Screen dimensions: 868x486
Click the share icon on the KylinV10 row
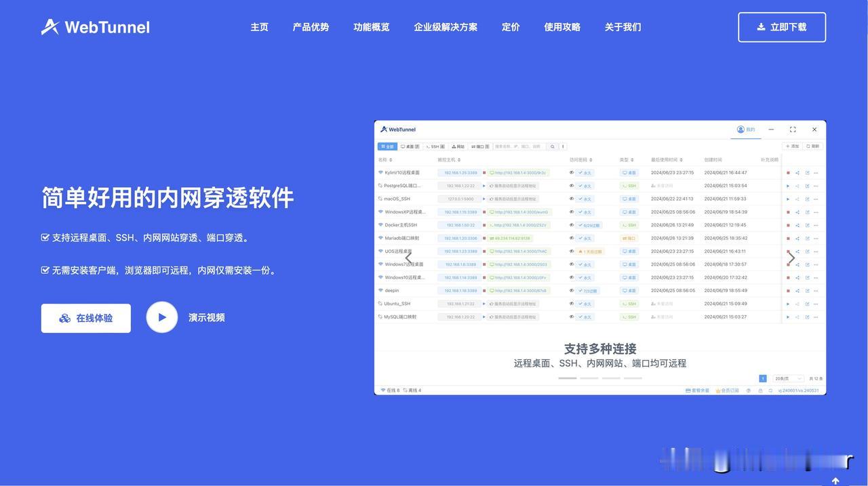point(797,172)
